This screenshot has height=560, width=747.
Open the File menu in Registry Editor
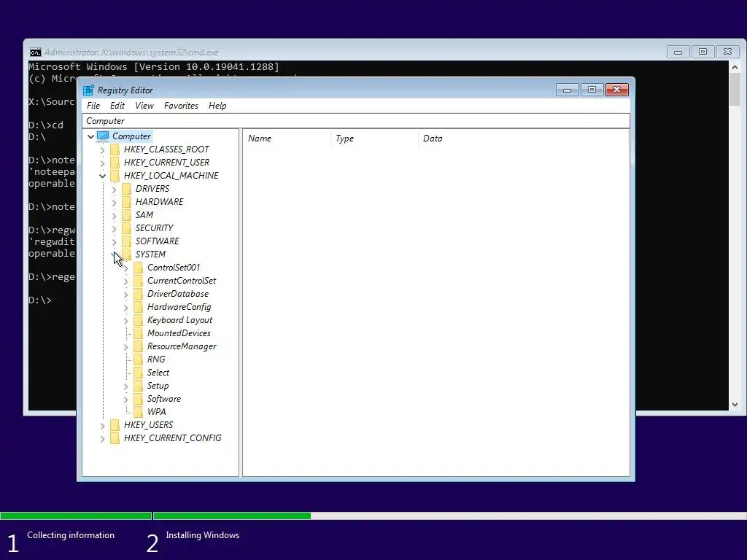(x=93, y=106)
